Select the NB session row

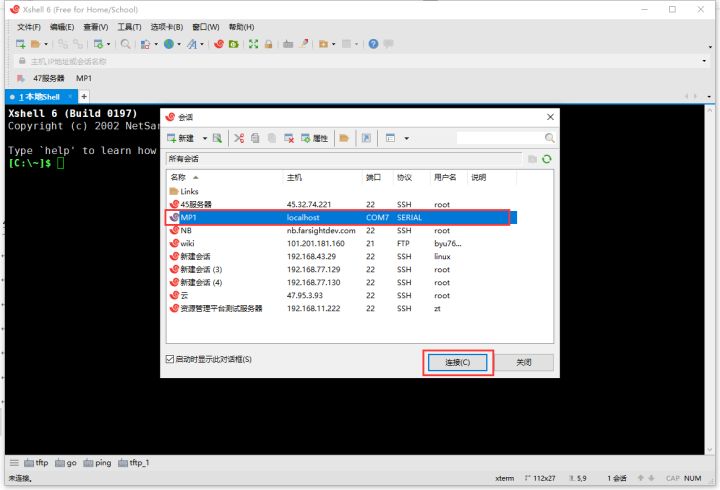(x=343, y=231)
